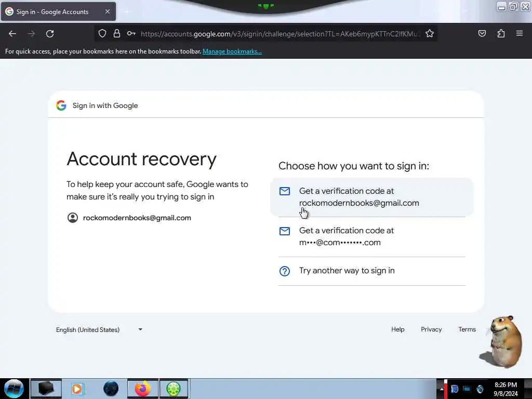
Task: Go forward using the browser forward arrow
Action: pyautogui.click(x=31, y=34)
